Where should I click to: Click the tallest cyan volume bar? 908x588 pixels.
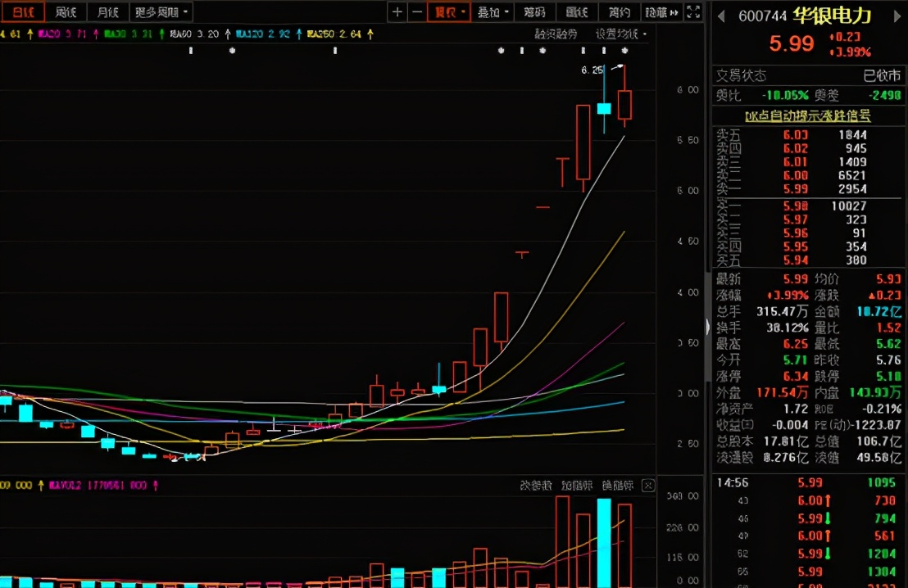click(x=604, y=543)
